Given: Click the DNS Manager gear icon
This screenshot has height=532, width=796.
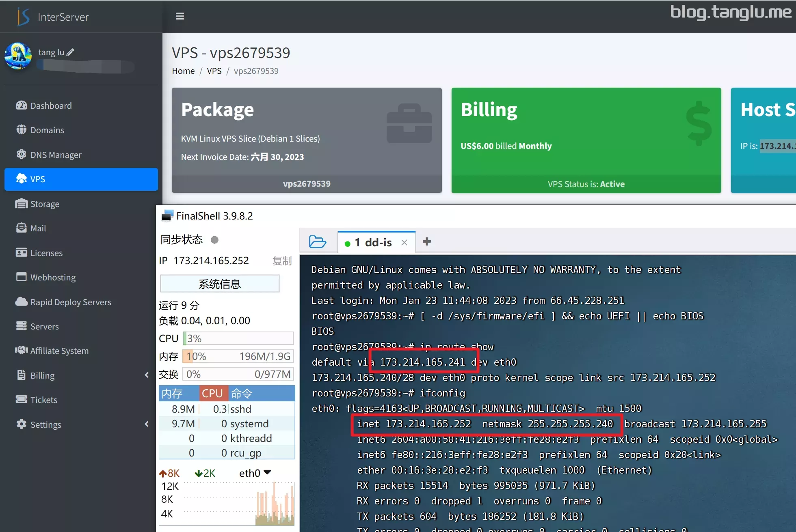Looking at the screenshot, I should 21,155.
